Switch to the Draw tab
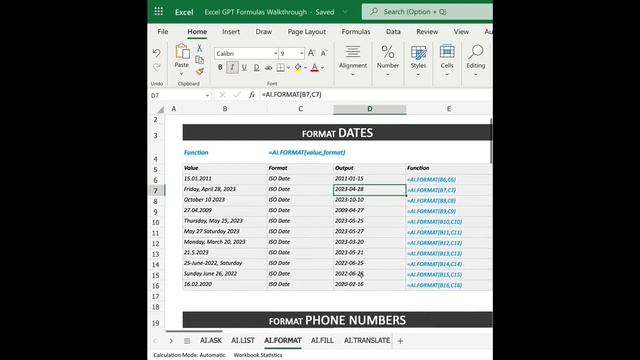Screen dimensions: 640x360 point(264,32)
